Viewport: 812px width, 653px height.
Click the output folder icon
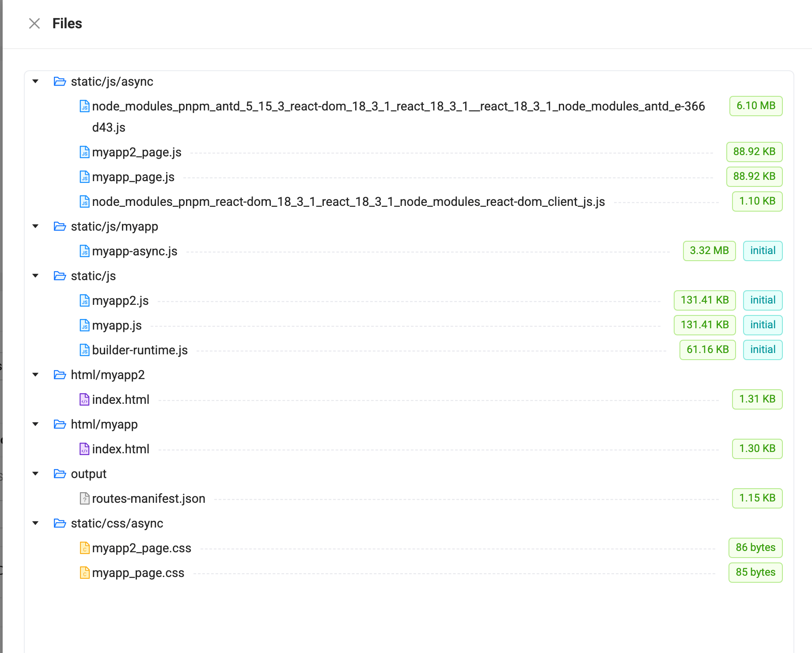[60, 474]
